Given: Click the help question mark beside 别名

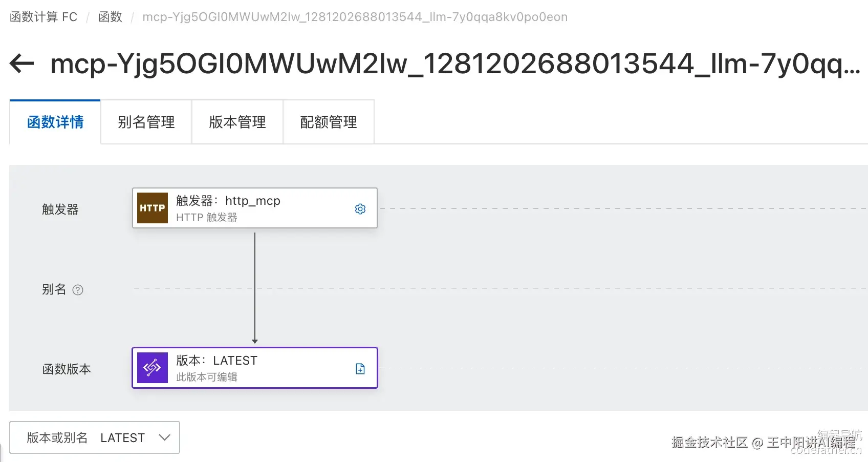Looking at the screenshot, I should 78,290.
